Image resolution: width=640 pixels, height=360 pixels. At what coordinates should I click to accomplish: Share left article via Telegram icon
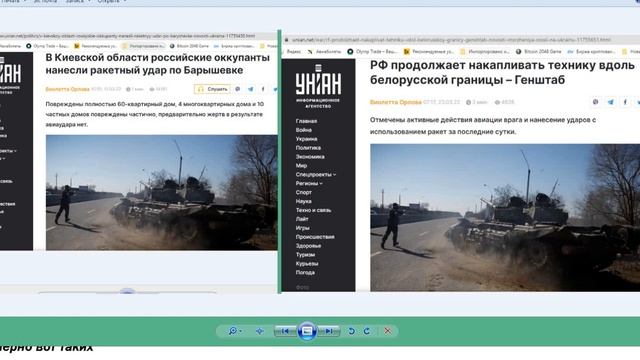pos(251,89)
